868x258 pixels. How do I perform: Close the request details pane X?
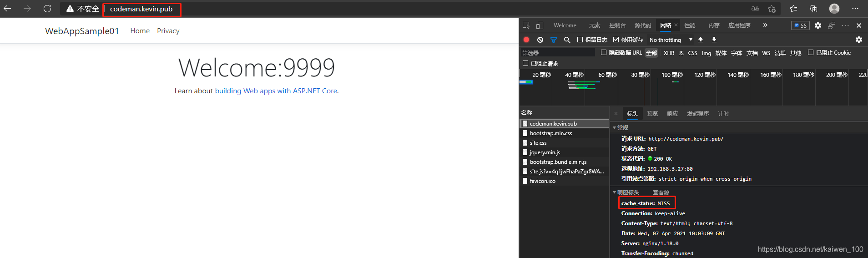coord(616,114)
